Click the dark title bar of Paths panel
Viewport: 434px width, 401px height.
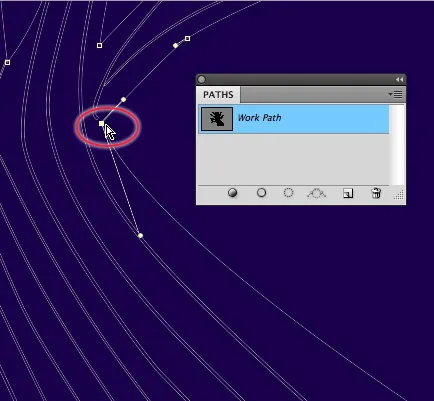pyautogui.click(x=300, y=79)
